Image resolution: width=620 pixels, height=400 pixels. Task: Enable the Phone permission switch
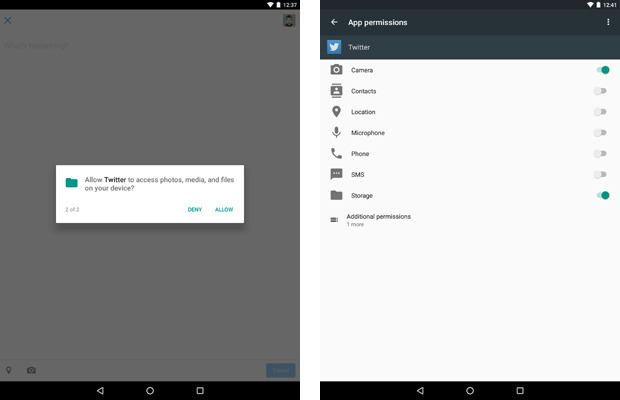click(600, 153)
